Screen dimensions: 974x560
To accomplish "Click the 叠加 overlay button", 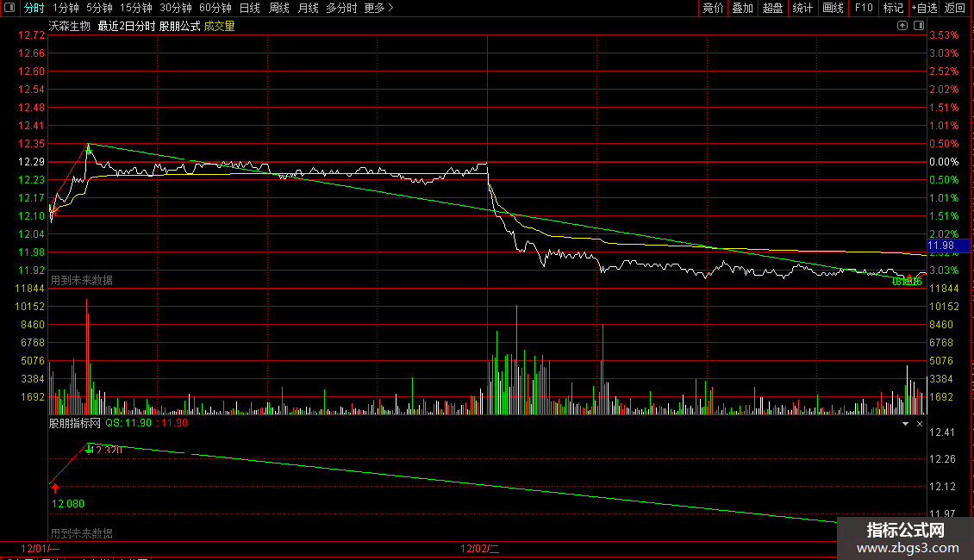I will [x=743, y=8].
